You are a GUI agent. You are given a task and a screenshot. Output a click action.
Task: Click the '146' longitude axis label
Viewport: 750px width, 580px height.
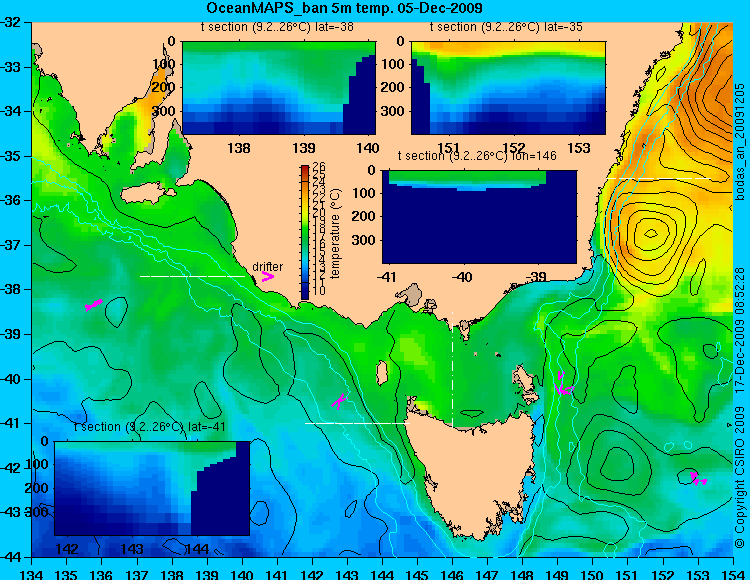(x=452, y=573)
